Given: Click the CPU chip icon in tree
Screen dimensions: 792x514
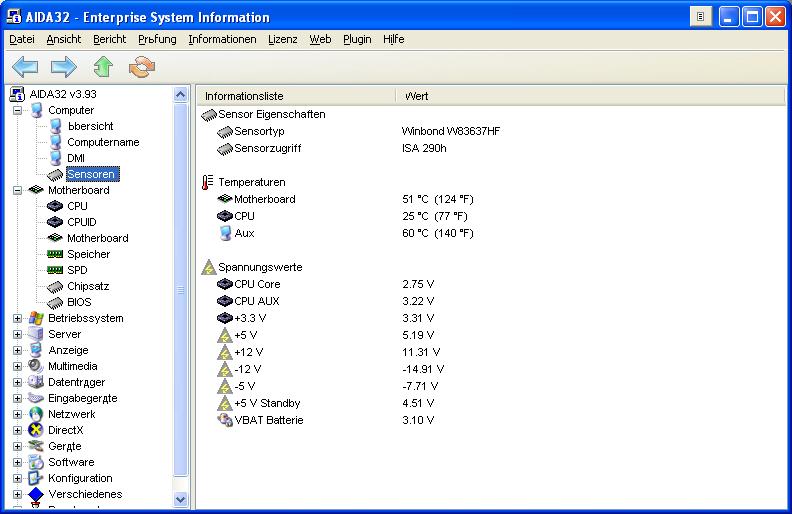Looking at the screenshot, I should click(55, 206).
